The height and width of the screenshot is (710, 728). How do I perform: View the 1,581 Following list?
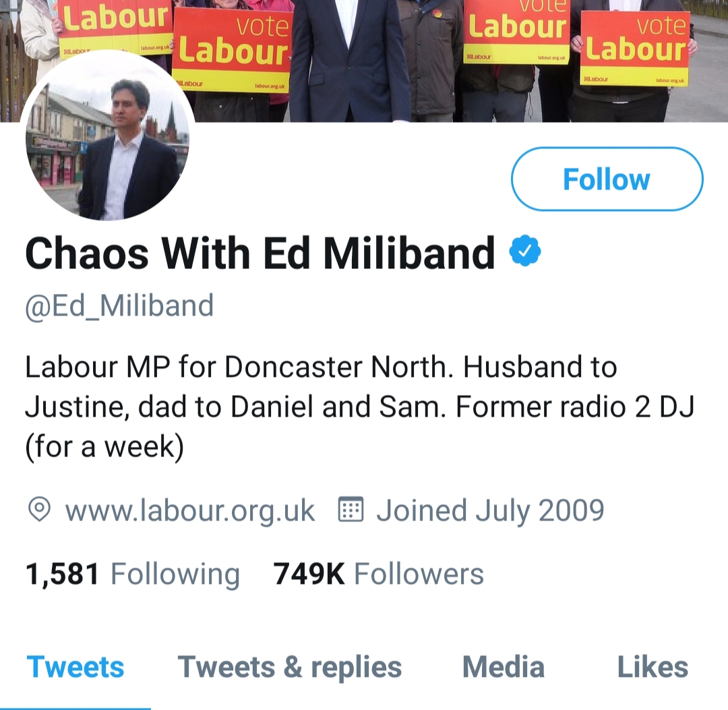[132, 574]
